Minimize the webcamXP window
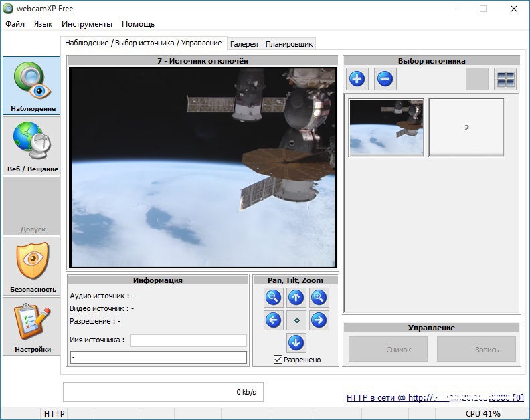Screen dimensions: 530x420 click(453, 9)
